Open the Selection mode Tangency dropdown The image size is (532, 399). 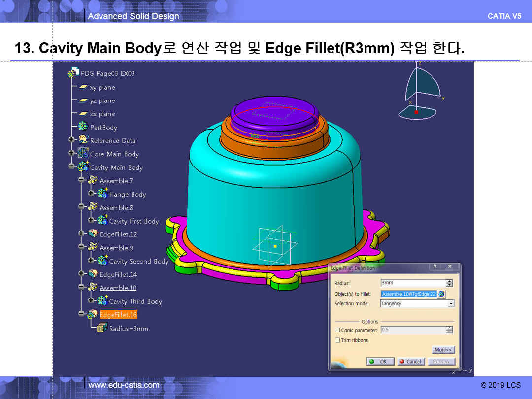pyautogui.click(x=450, y=304)
